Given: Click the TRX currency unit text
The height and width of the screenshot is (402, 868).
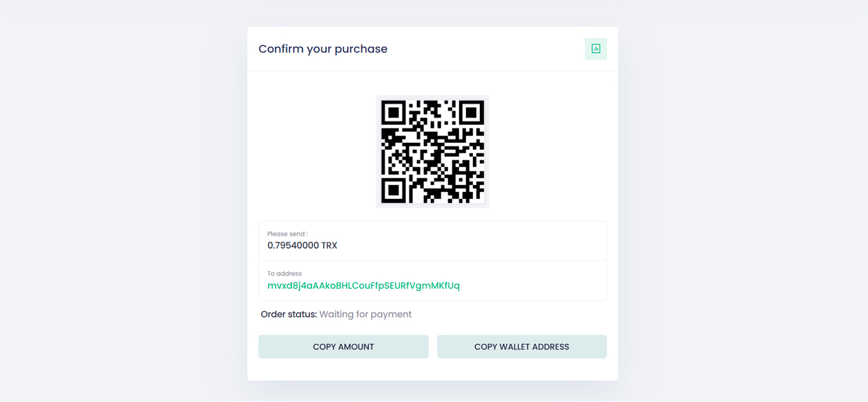Looking at the screenshot, I should coord(329,245).
